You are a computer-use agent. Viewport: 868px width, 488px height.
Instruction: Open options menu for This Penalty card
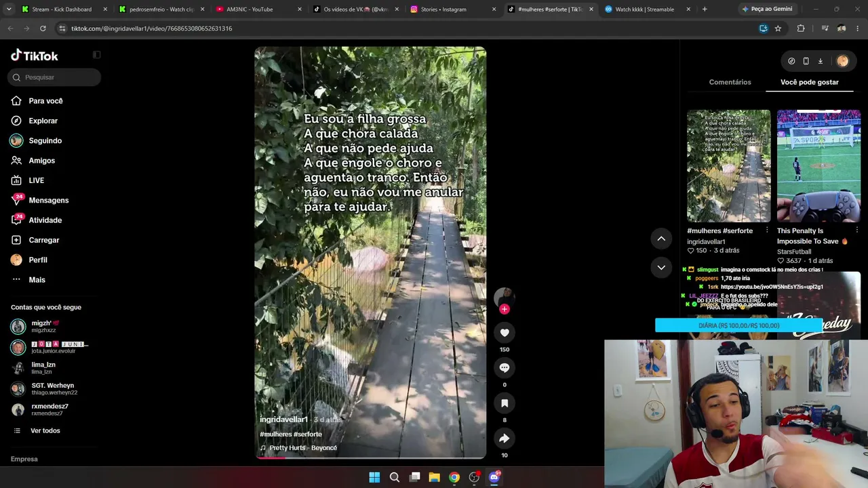coord(856,230)
